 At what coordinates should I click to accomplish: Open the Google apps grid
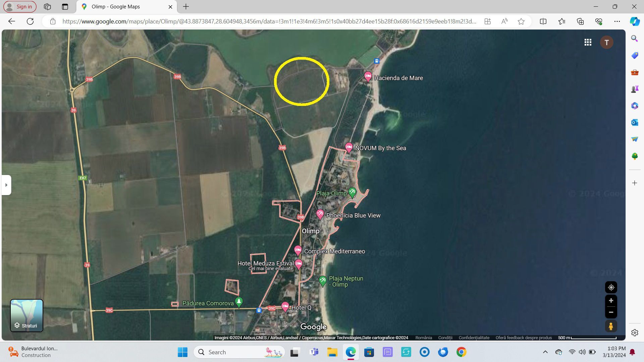pyautogui.click(x=588, y=42)
